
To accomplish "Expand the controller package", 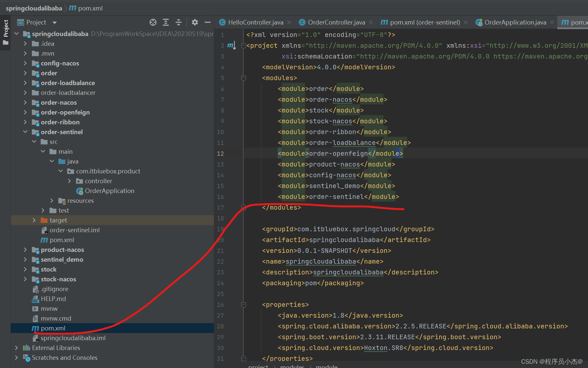I will click(69, 181).
